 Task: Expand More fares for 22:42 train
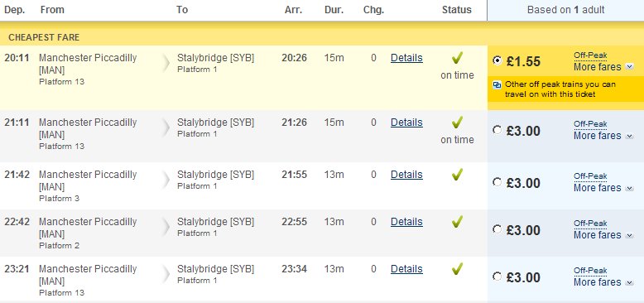pyautogui.click(x=603, y=235)
